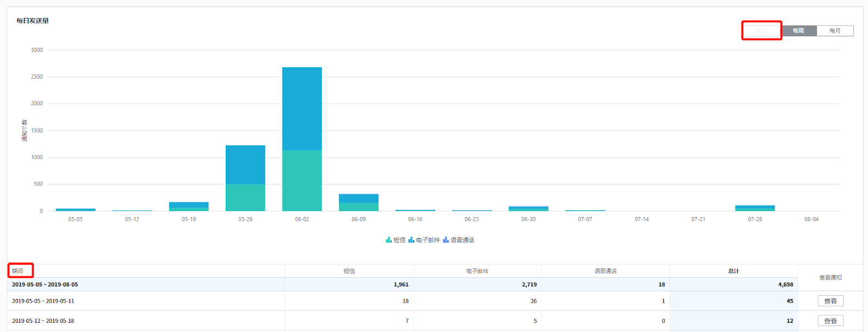Click the 总计 column header
This screenshot has width=868, height=332.
pyautogui.click(x=733, y=271)
